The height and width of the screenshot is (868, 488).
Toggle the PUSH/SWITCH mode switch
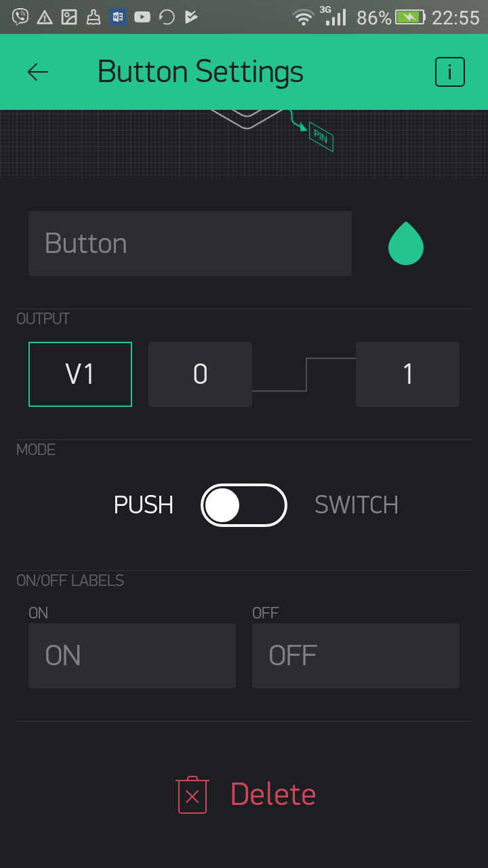[244, 505]
